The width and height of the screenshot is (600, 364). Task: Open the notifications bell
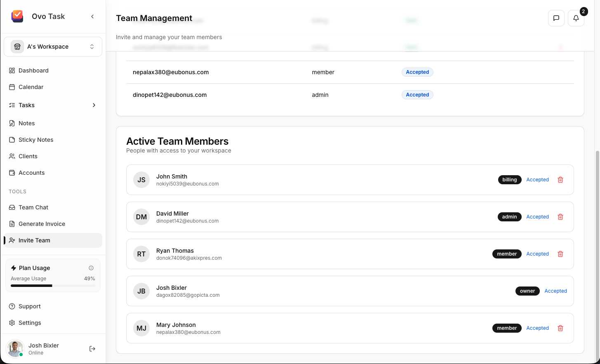click(576, 18)
